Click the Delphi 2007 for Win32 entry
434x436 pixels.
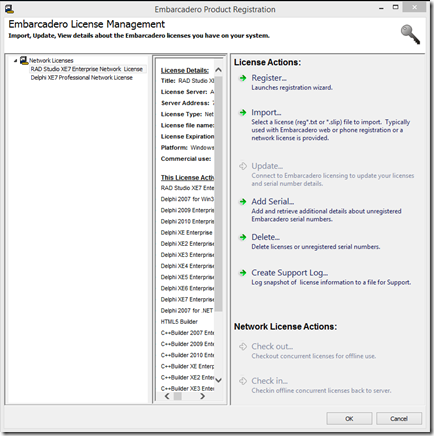tap(187, 199)
